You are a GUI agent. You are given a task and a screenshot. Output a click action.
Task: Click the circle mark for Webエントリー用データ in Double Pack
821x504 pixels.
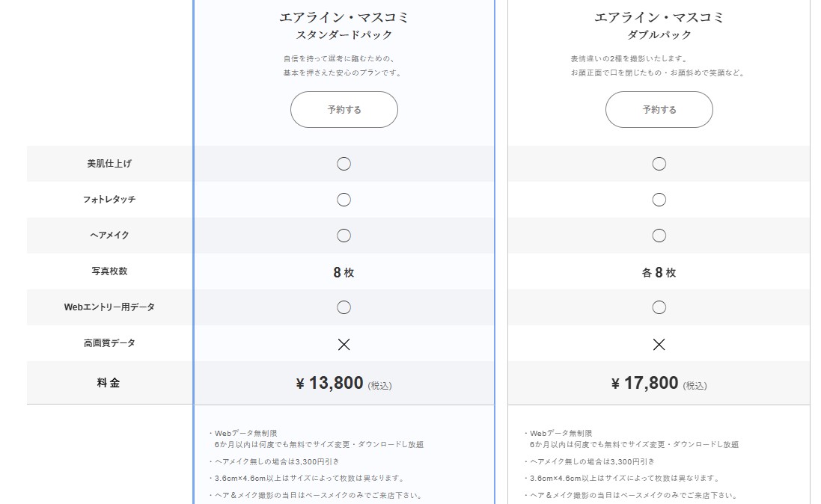(x=658, y=307)
